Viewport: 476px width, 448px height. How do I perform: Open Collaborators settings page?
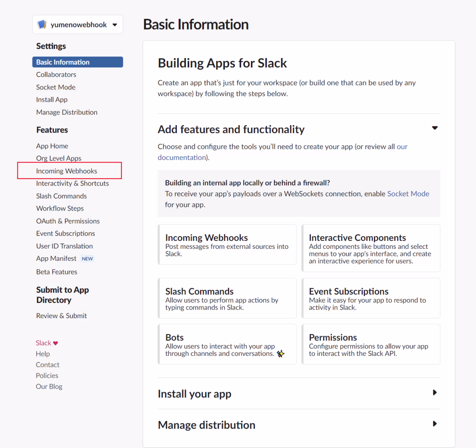(56, 74)
